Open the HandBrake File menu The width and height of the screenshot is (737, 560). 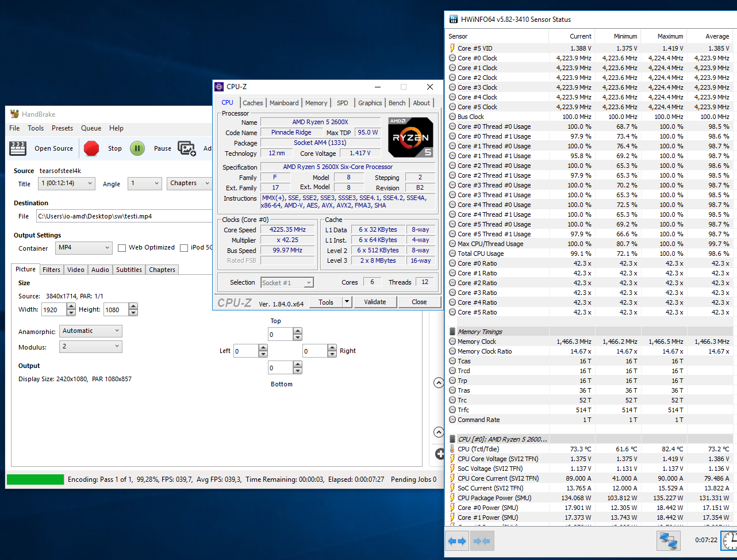point(14,128)
